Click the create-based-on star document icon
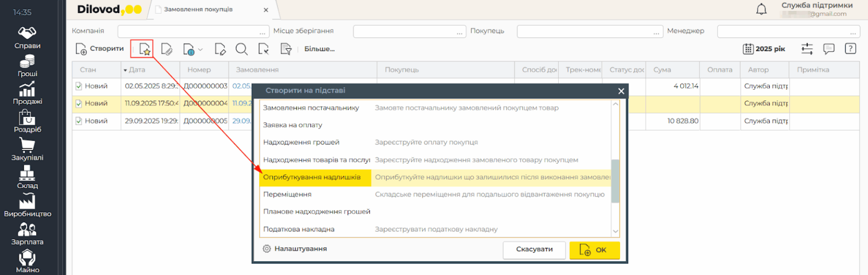This screenshot has width=868, height=275. (x=145, y=49)
